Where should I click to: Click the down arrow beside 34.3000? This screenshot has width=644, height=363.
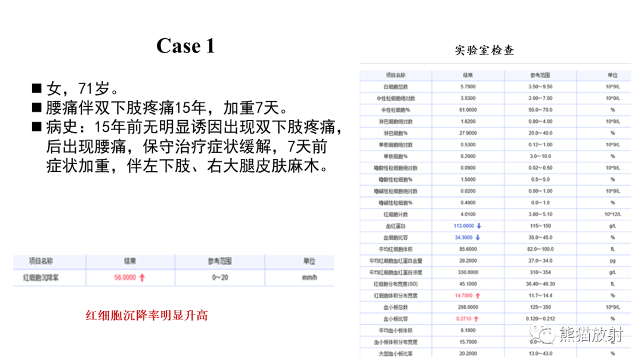(478, 238)
